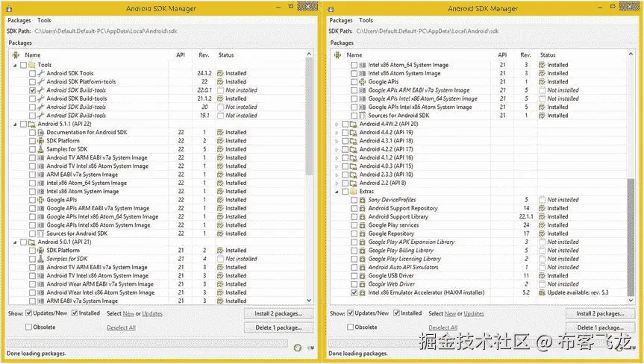The width and height of the screenshot is (644, 364).
Task: Check the Sony DeviceProfiles package box
Action: pyautogui.click(x=354, y=200)
